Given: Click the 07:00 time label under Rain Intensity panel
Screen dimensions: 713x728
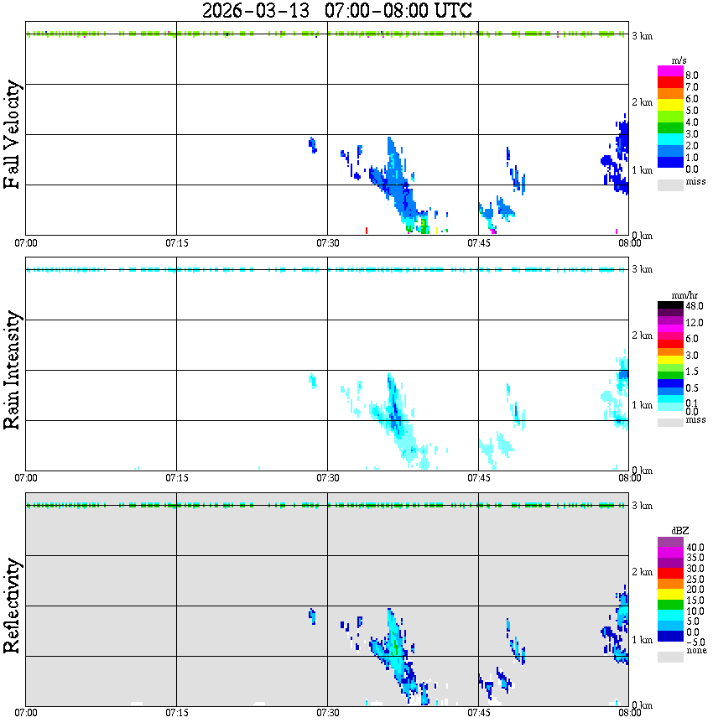Looking at the screenshot, I should pyautogui.click(x=26, y=478).
